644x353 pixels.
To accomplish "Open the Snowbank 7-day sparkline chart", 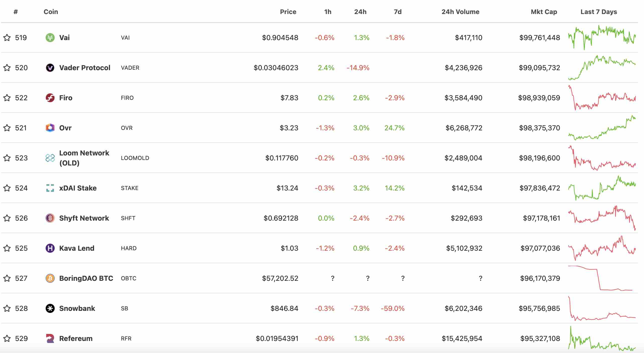I will point(602,308).
